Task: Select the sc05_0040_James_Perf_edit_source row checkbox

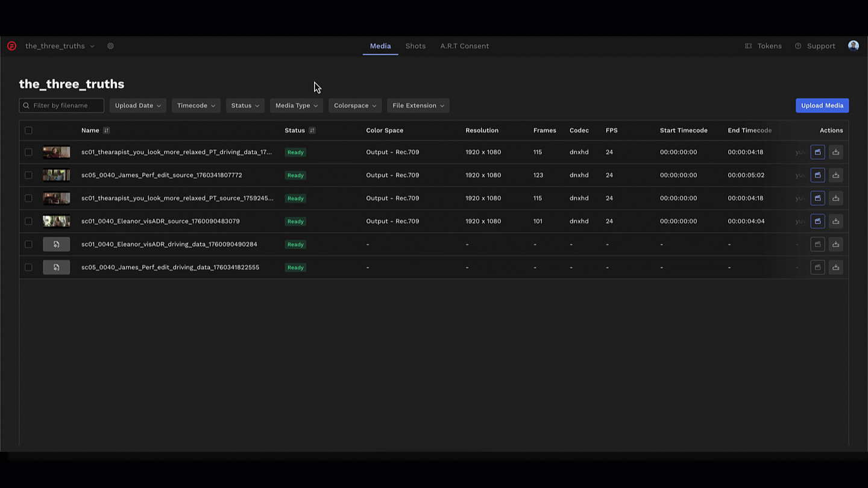Action: tap(28, 175)
